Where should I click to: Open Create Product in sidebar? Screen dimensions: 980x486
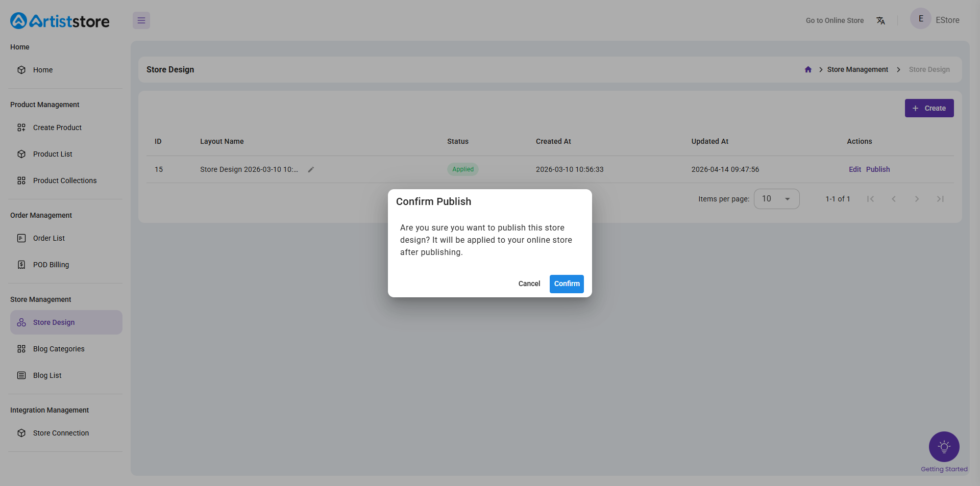click(x=66, y=127)
